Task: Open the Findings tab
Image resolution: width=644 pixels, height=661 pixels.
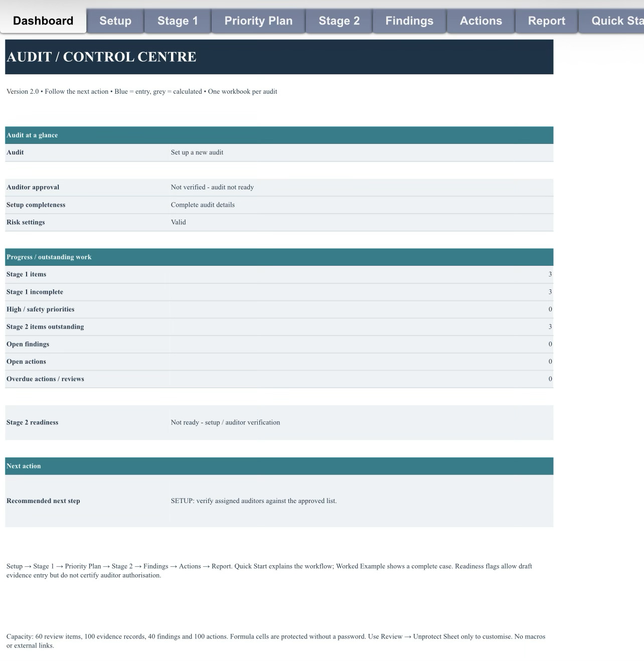Action: 409,21
